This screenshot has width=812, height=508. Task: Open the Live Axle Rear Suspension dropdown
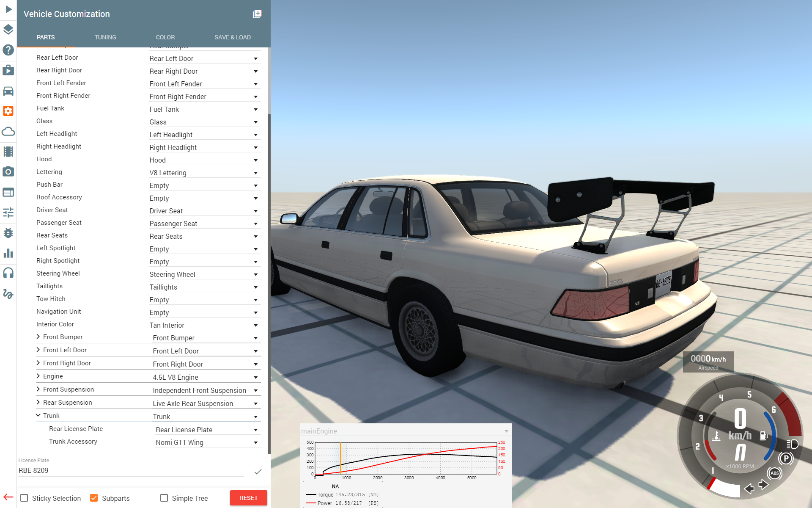(206, 403)
